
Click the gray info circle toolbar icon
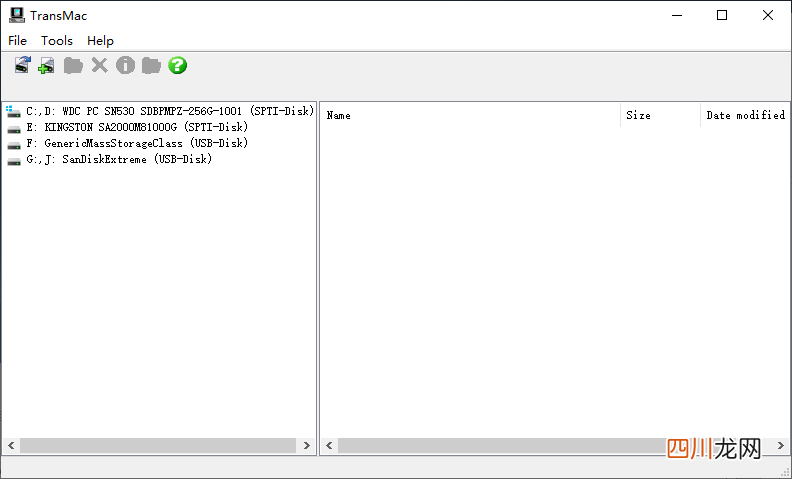pos(125,65)
